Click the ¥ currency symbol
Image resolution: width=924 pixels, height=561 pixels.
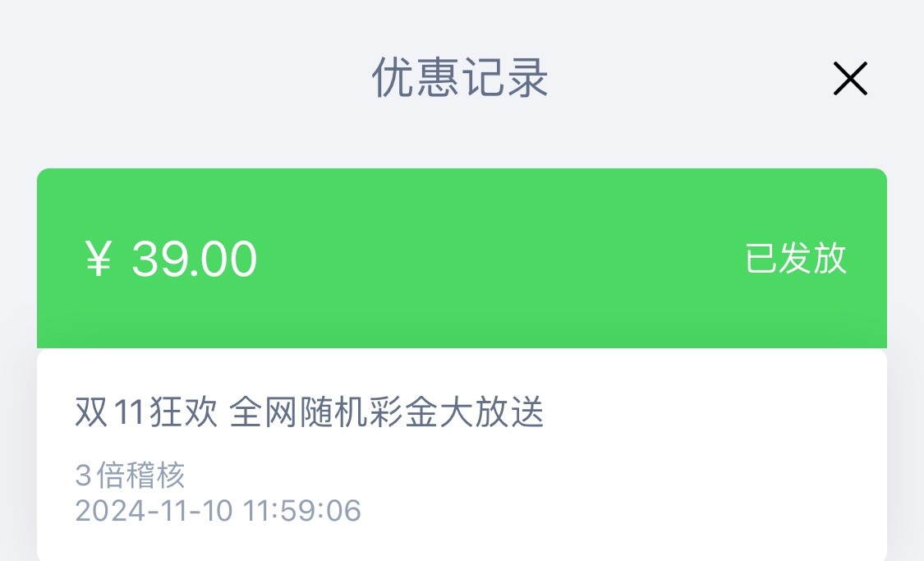point(99,259)
